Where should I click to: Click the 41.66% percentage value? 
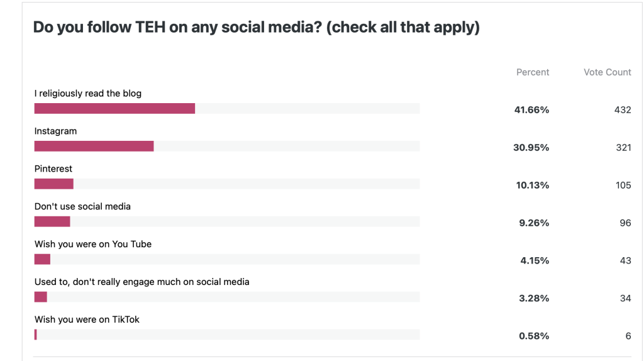531,110
